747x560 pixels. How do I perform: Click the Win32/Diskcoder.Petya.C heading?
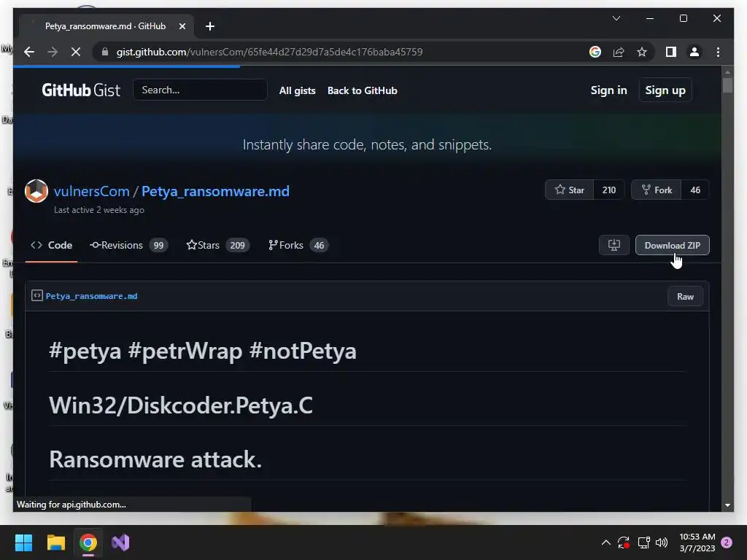click(x=181, y=405)
